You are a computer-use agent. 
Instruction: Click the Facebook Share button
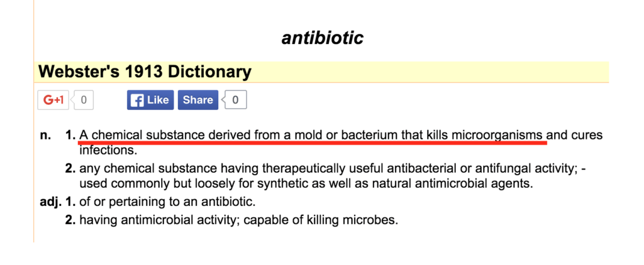[198, 100]
